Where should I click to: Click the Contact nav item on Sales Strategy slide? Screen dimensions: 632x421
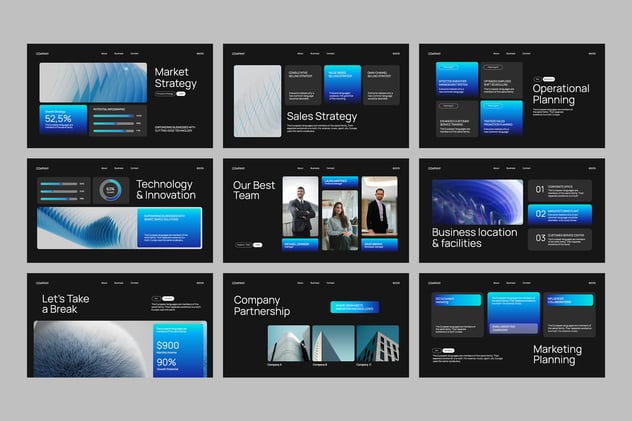(x=330, y=54)
